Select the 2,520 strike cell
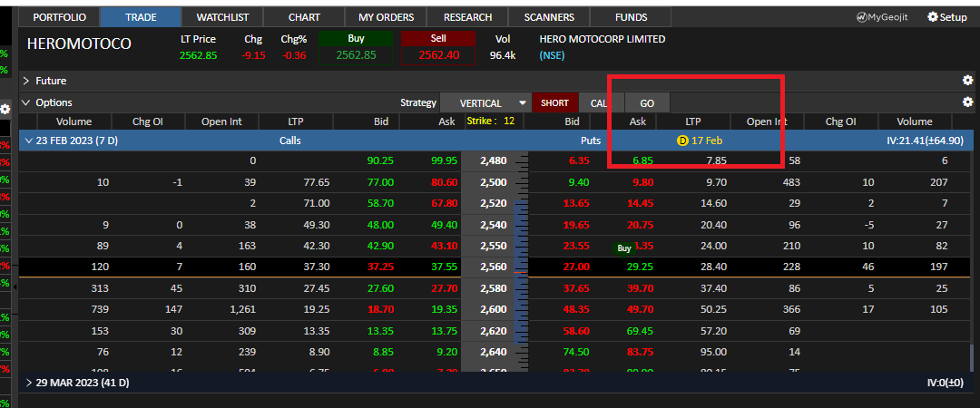Screen dimensions: 980x408 coord(495,203)
